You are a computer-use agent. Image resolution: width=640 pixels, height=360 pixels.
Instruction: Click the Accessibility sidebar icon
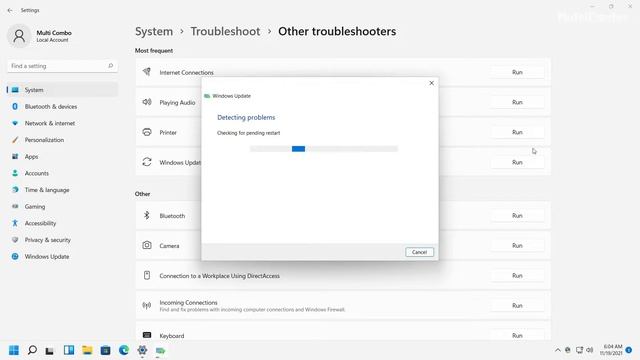tap(15, 223)
